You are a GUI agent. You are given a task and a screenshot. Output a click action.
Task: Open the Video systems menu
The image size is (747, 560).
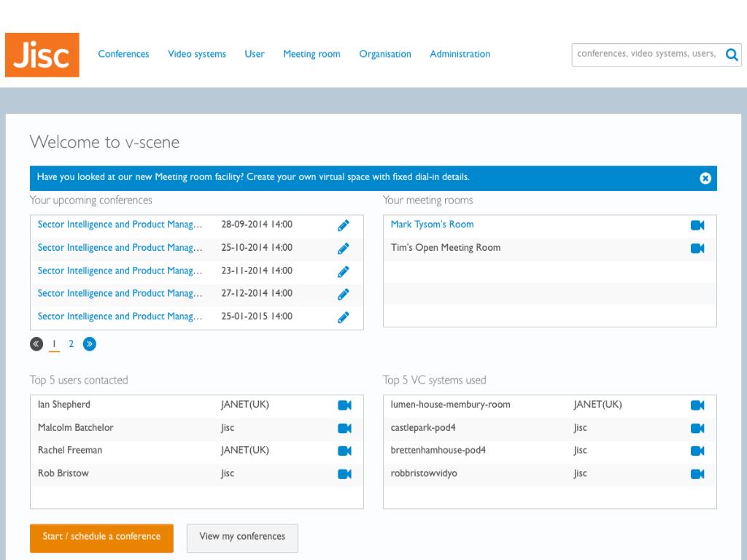pos(197,54)
